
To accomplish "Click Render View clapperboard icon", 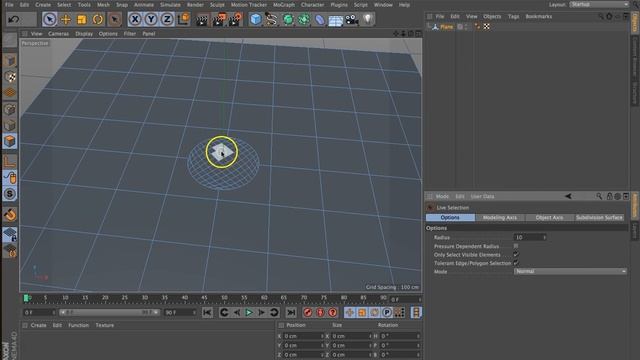I will pos(202,20).
